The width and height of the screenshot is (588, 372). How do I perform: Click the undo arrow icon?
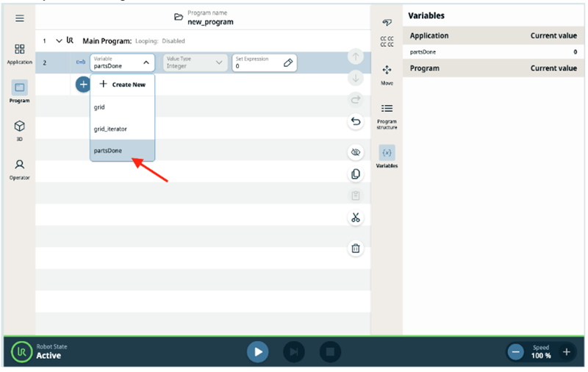[356, 121]
